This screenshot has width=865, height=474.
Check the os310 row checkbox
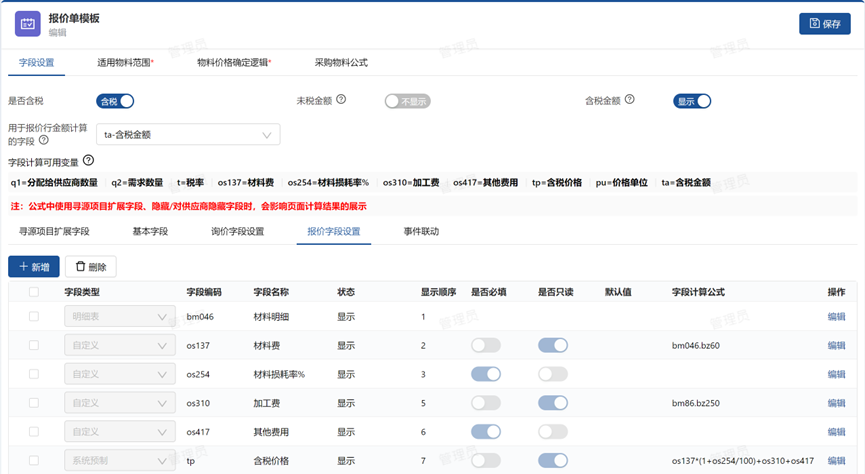34,403
